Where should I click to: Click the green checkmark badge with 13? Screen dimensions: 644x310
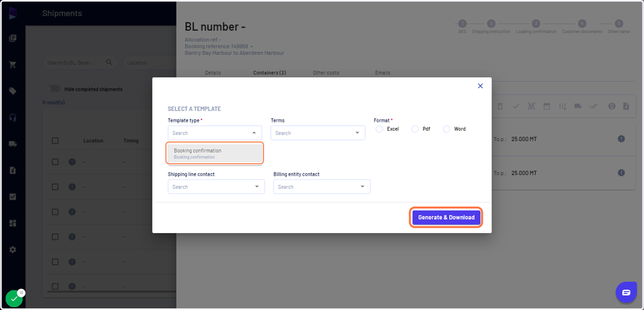click(x=14, y=298)
